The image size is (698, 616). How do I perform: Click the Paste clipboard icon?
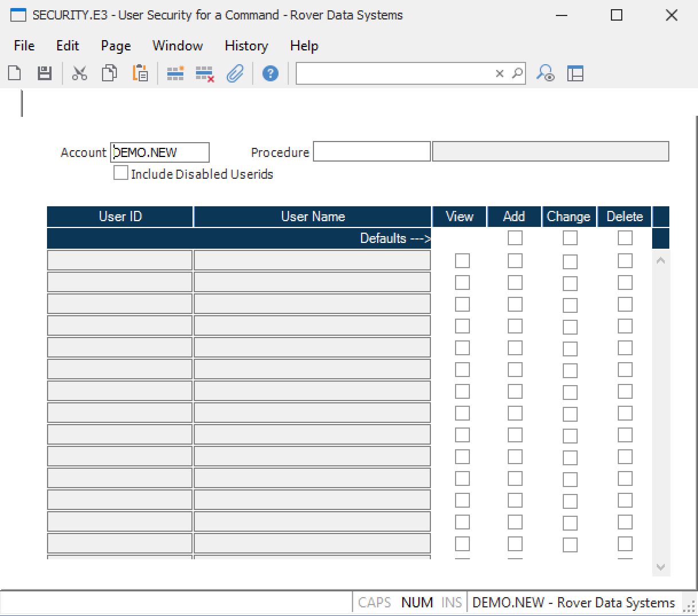[x=140, y=73]
